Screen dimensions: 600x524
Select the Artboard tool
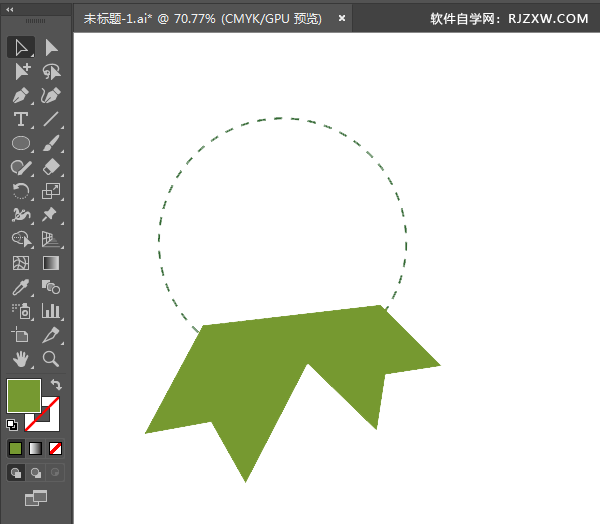click(x=21, y=335)
